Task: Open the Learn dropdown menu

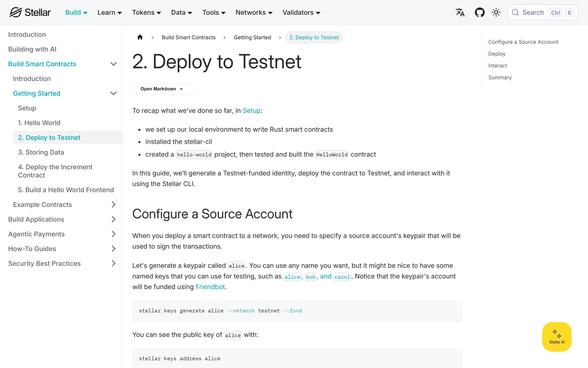Action: click(x=110, y=13)
